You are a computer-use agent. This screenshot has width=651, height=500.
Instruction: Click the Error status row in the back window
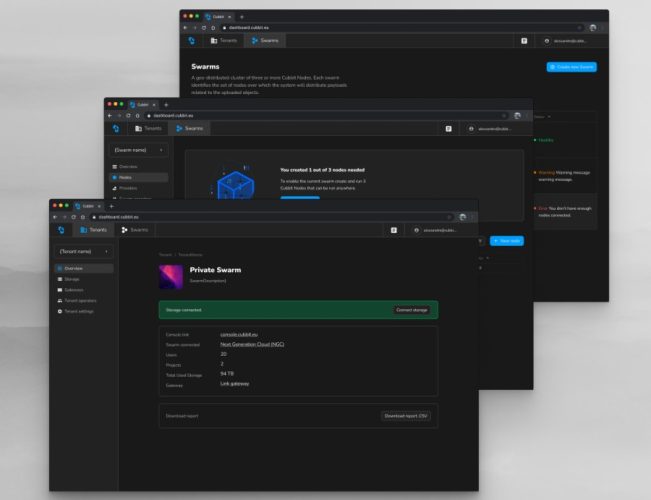pyautogui.click(x=565, y=212)
